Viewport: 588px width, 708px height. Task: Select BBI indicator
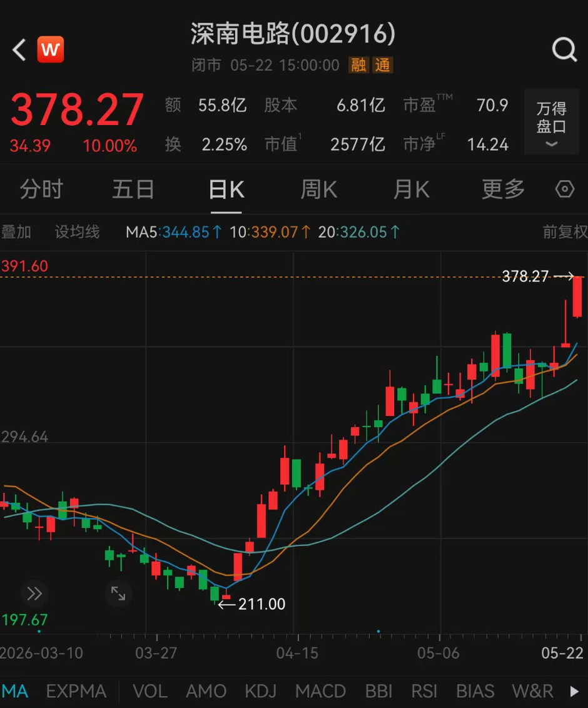(x=378, y=691)
